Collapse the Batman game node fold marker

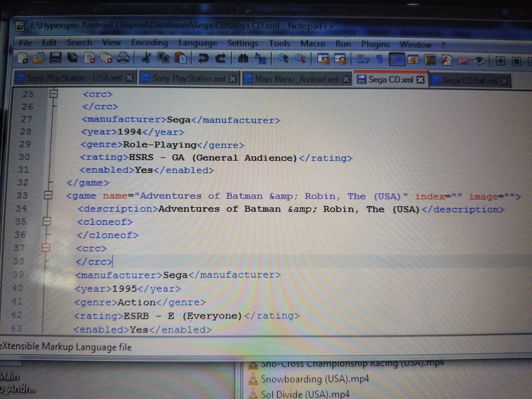tap(49, 195)
